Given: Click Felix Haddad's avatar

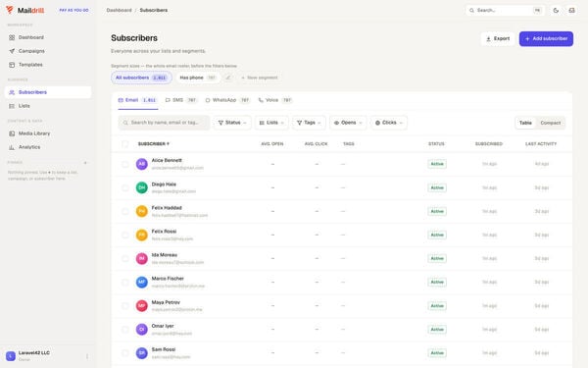Looking at the screenshot, I should (x=142, y=211).
